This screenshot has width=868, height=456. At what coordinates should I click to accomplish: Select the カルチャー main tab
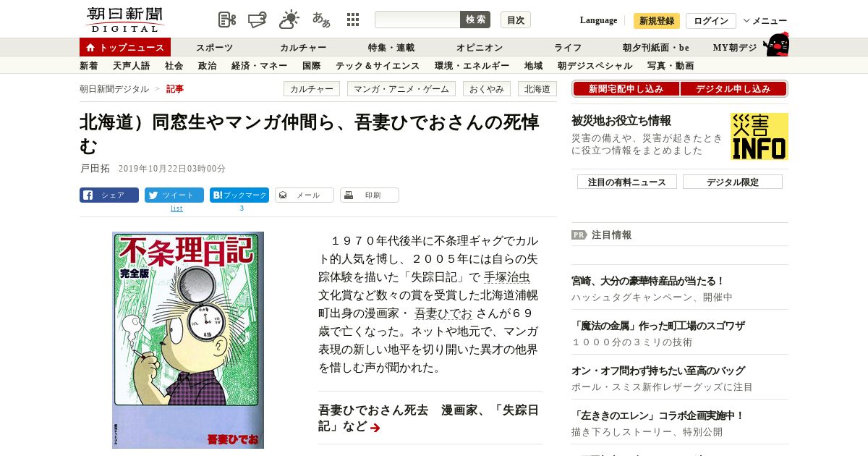pyautogui.click(x=303, y=48)
